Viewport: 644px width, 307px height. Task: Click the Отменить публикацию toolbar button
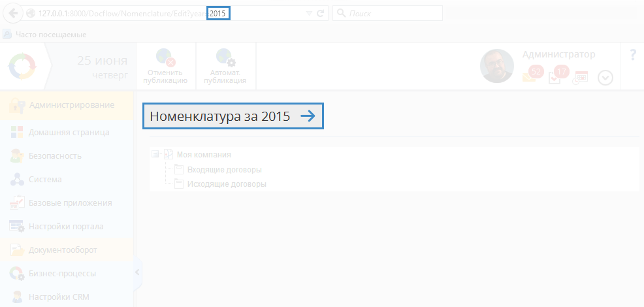[166, 67]
